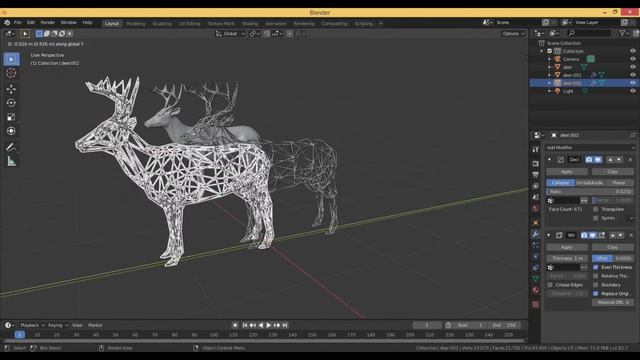The height and width of the screenshot is (360, 640).
Task: Open the World properties tab
Action: click(536, 209)
